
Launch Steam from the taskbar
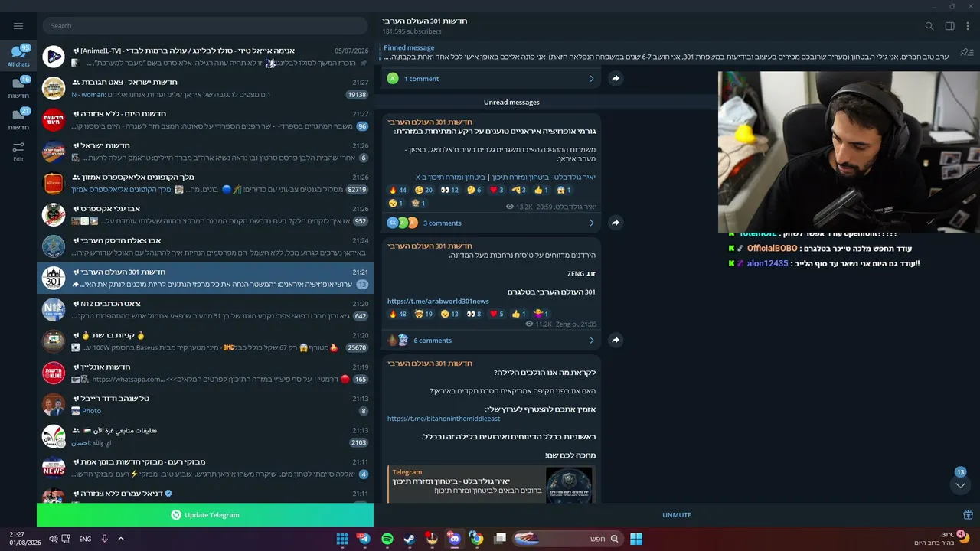410,539
